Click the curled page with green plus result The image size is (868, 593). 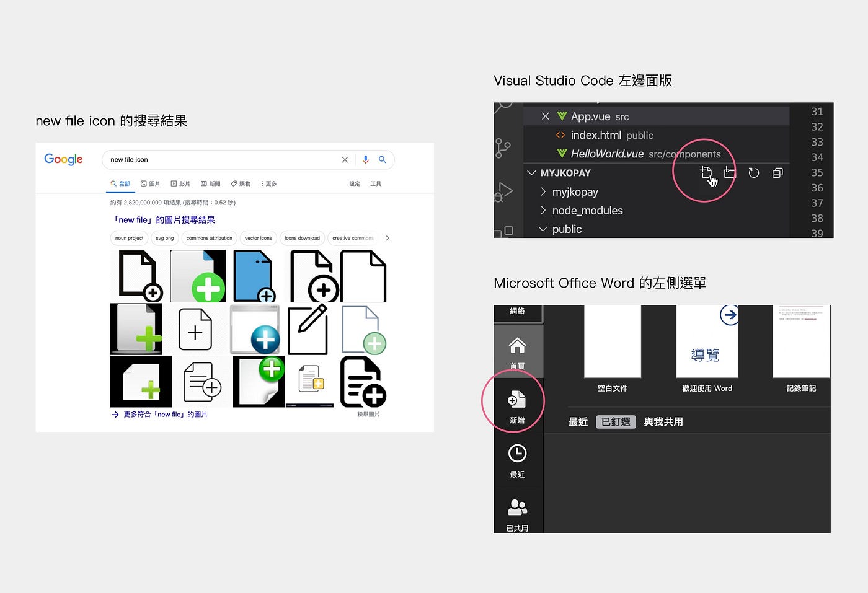pyautogui.click(x=259, y=382)
